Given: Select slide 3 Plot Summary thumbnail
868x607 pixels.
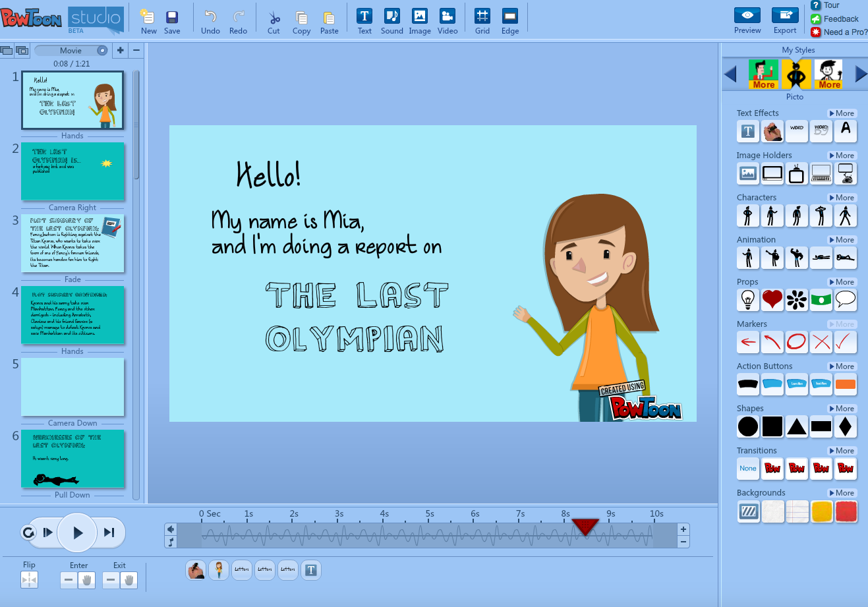Looking at the screenshot, I should point(72,243).
